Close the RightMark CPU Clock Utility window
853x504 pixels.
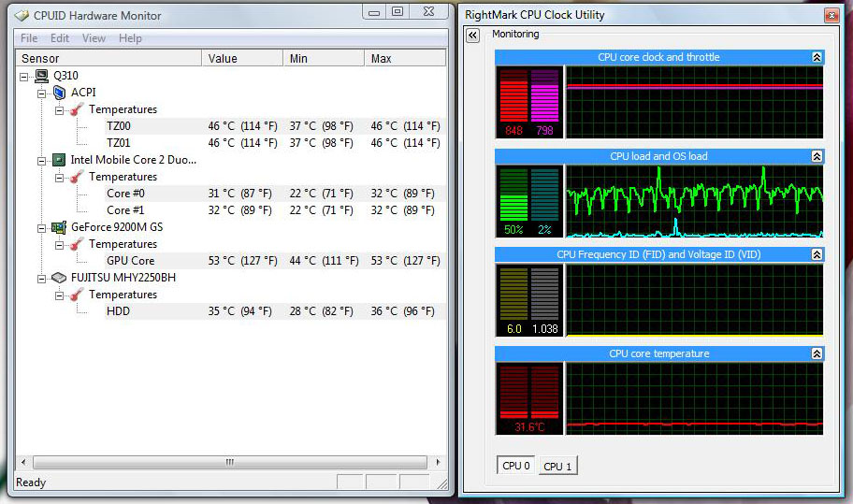point(831,15)
